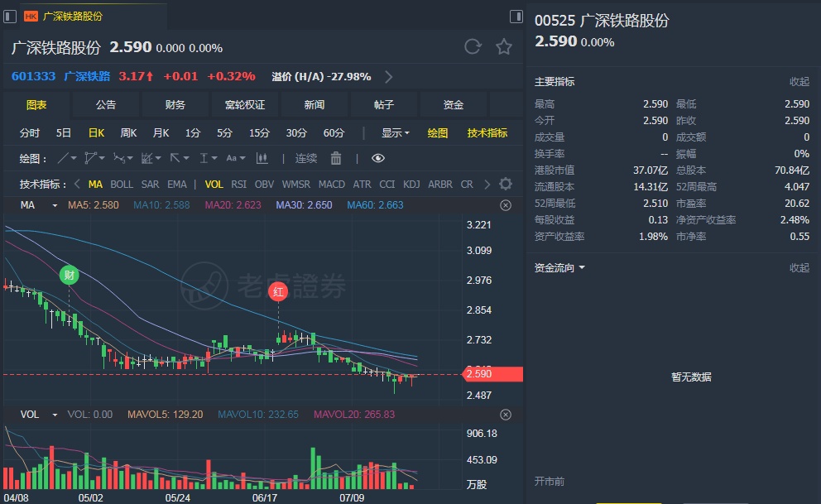Toggle drawing visibility with eye icon
The image size is (821, 504).
click(x=378, y=158)
